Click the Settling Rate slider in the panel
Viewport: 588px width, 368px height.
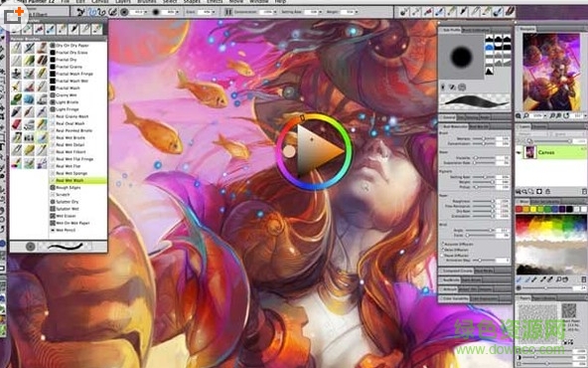(x=484, y=177)
